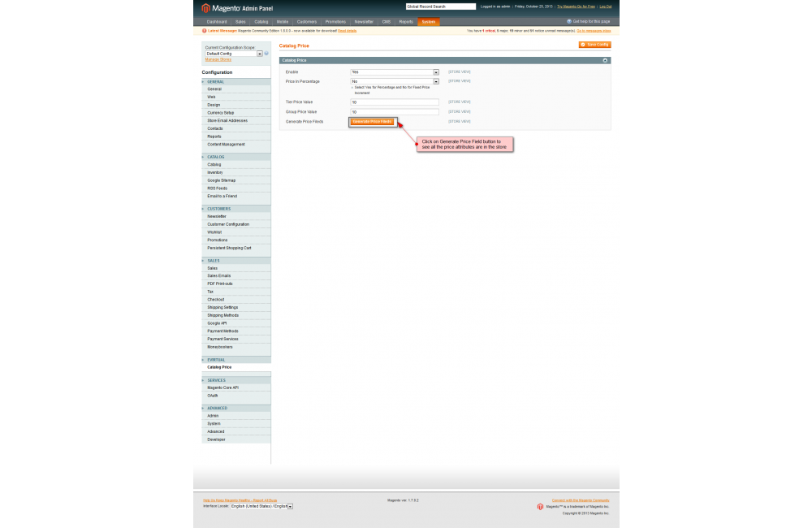Open the Sales menu in top navigation
Image resolution: width=812 pixels, height=528 pixels.
(x=240, y=22)
